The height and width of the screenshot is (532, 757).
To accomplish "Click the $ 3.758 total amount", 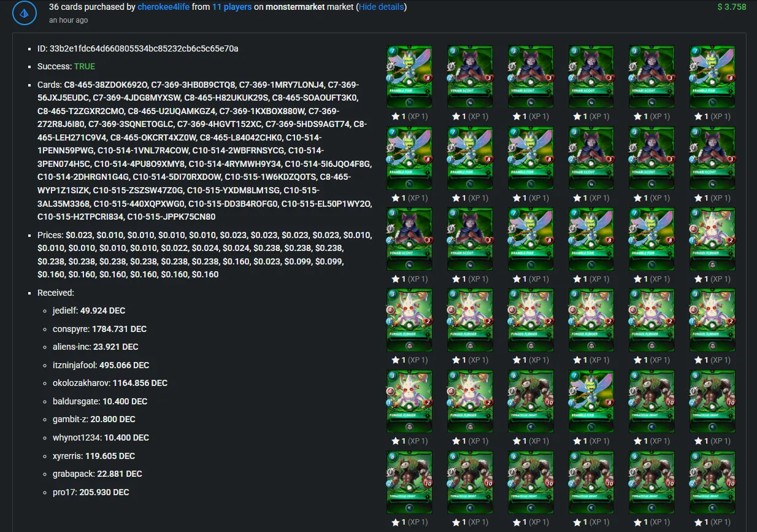I will tap(732, 7).
